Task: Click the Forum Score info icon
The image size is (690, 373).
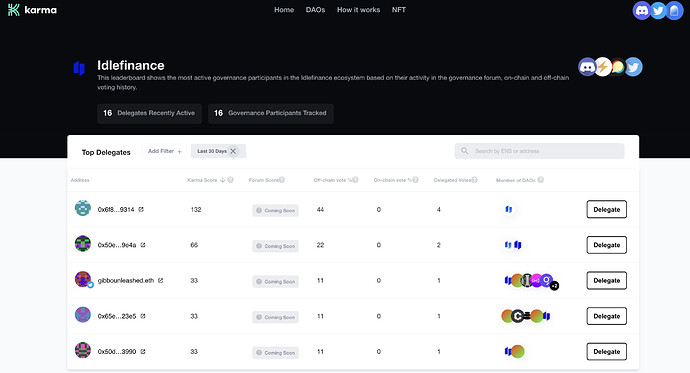Action: [282, 180]
